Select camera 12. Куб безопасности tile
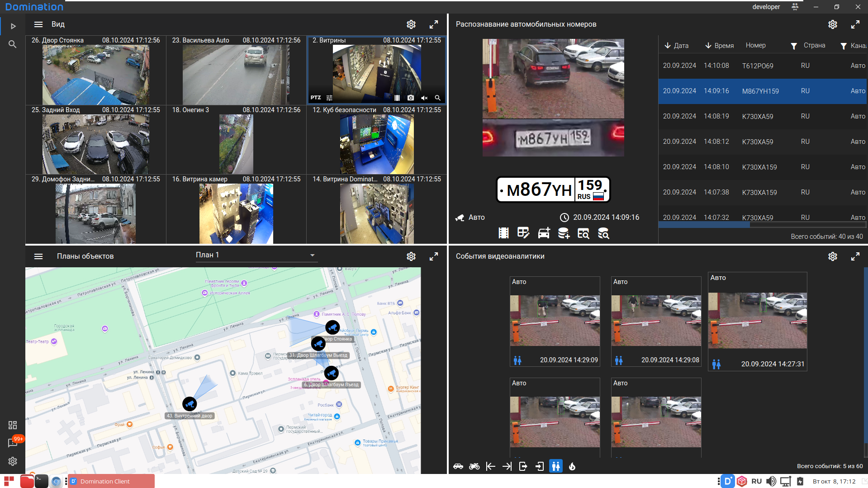 click(x=376, y=140)
